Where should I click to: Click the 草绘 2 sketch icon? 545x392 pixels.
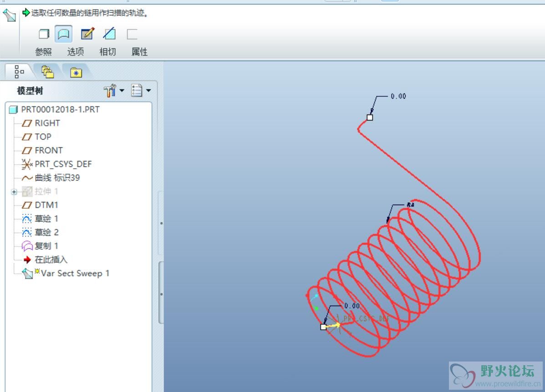coord(27,232)
